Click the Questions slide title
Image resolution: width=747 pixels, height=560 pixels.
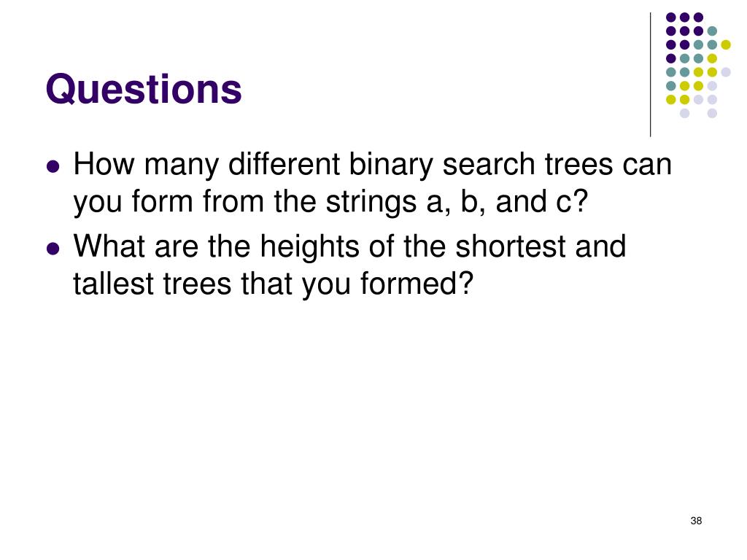coord(144,89)
